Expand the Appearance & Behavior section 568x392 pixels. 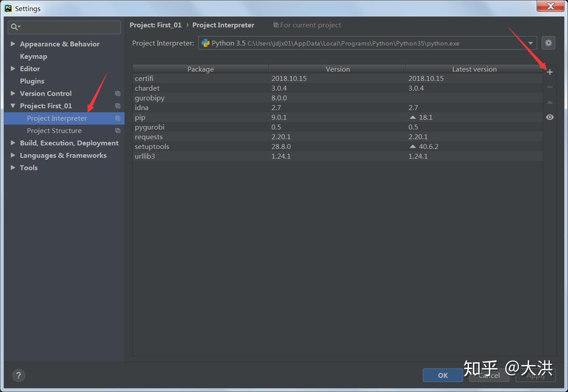tap(12, 44)
